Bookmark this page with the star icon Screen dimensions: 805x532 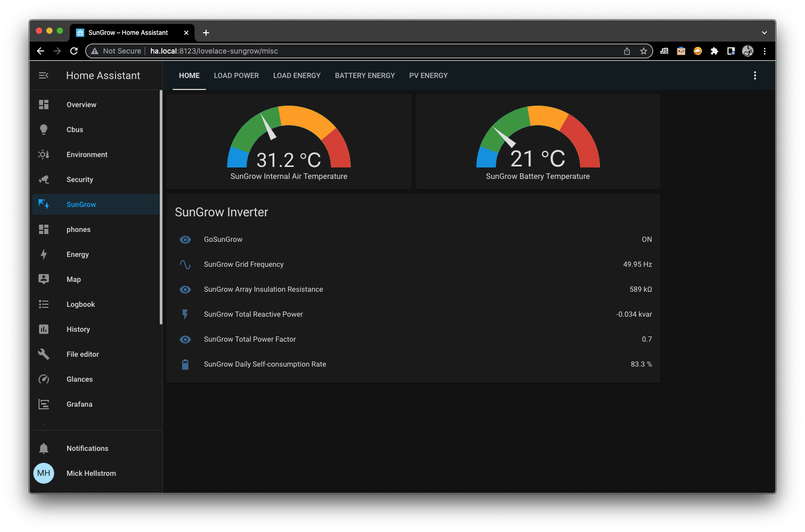tap(644, 51)
